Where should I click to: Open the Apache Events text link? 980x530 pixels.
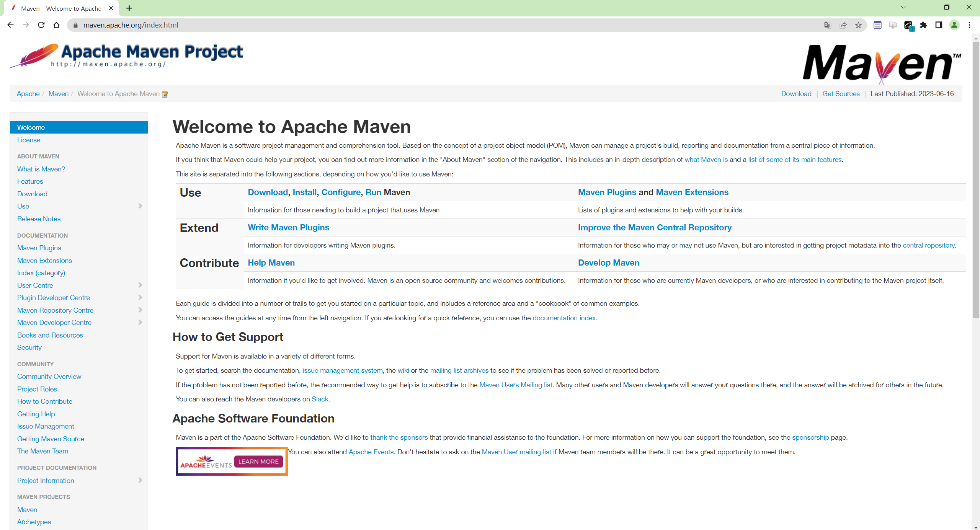371,452
